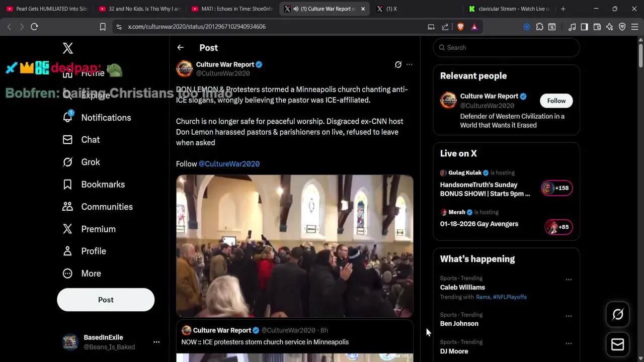Switch to the Pearl Gets HUMILIATED tab
Image resolution: width=644 pixels, height=362 pixels.
coord(47,9)
